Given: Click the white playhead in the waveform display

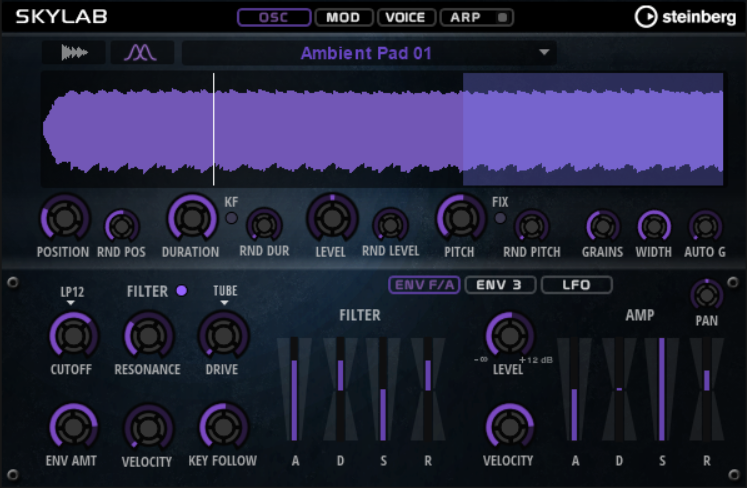Looking at the screenshot, I should (x=213, y=129).
